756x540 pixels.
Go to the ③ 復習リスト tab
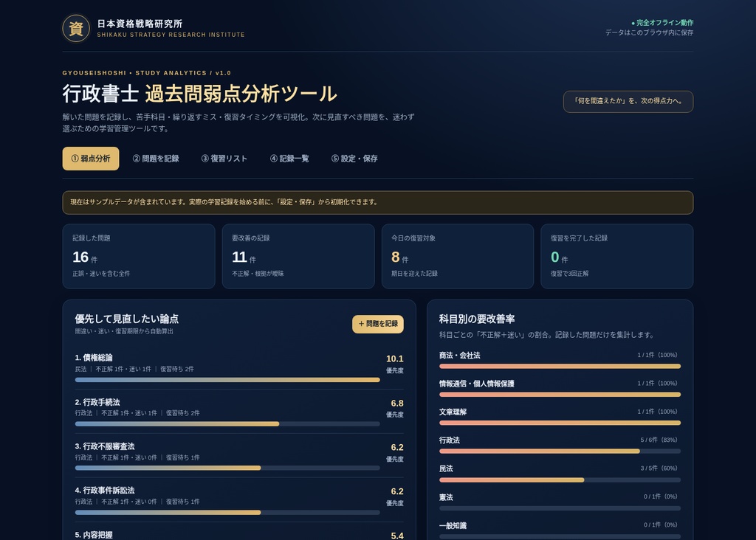(x=224, y=159)
